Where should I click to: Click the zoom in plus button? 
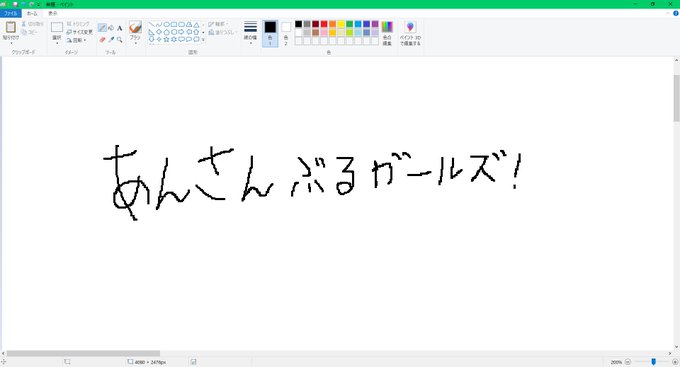675,362
